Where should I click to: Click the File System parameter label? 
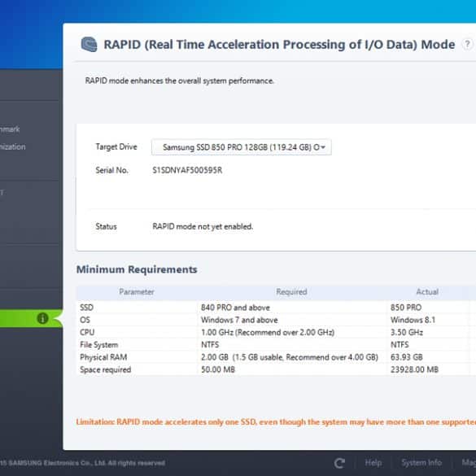coord(98,344)
